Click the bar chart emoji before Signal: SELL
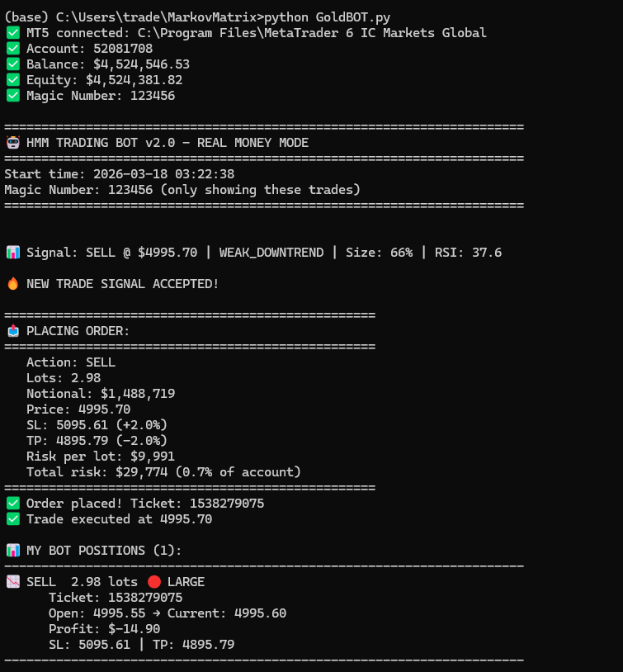Screen dimensions: 623x672 [13, 253]
